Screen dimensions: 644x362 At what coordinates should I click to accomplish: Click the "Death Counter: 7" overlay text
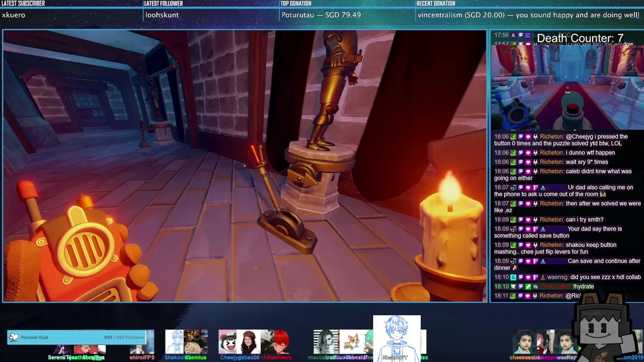(x=580, y=38)
